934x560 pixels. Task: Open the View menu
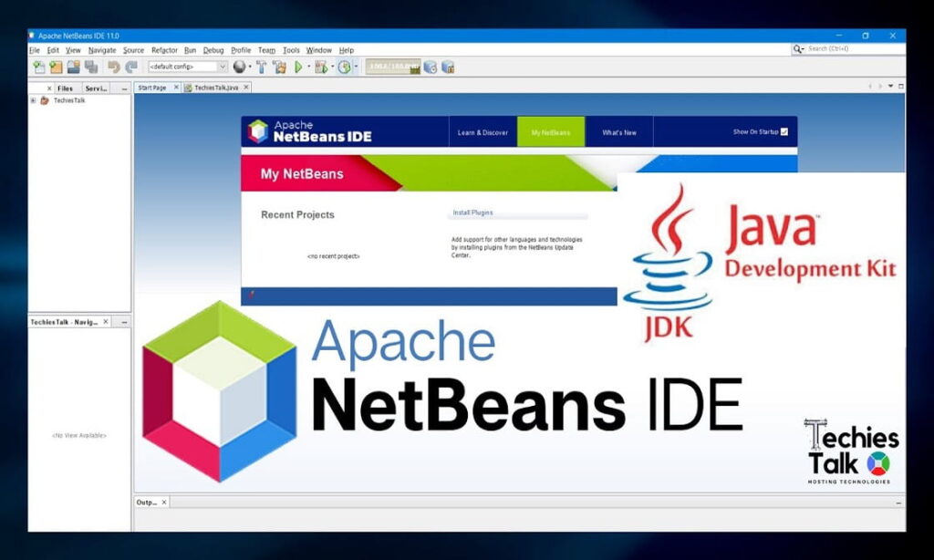click(73, 51)
